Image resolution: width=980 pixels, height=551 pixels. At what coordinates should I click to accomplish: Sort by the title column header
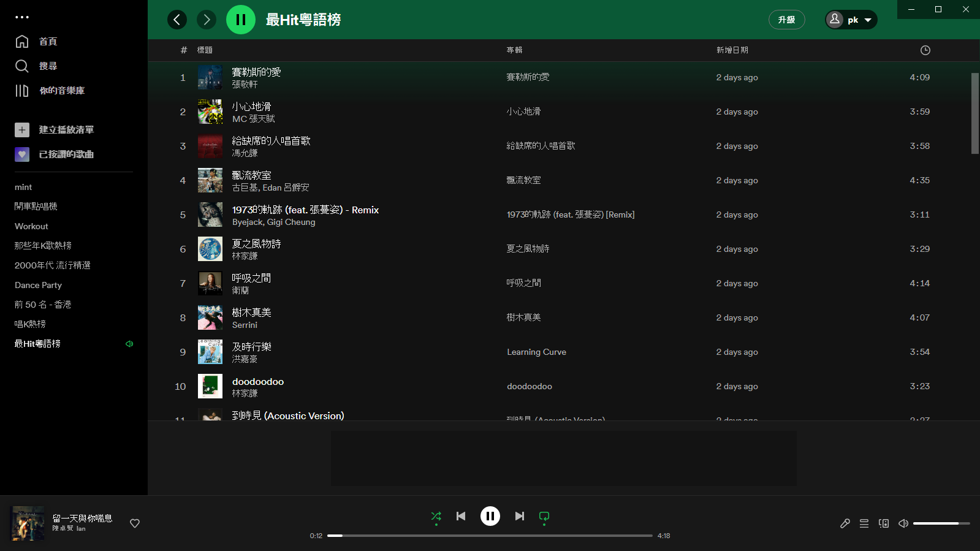pos(205,50)
